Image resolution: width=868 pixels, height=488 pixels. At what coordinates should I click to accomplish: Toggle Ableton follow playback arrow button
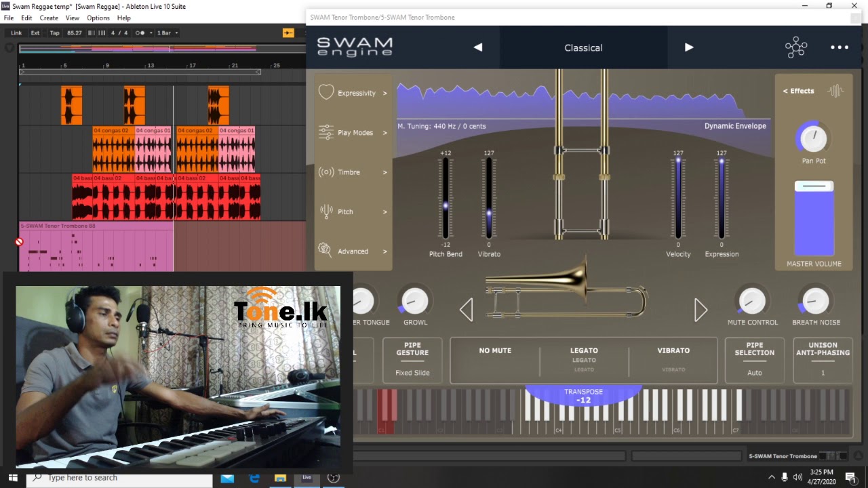click(x=288, y=33)
